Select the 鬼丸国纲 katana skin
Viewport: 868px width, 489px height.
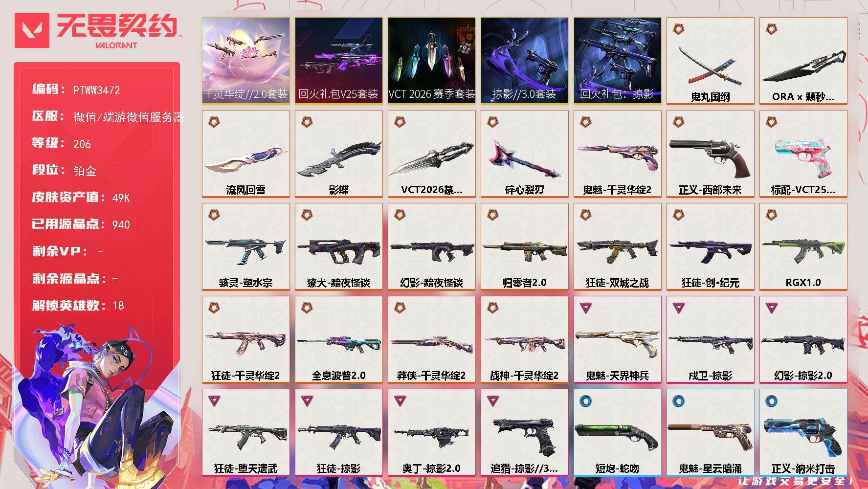tap(710, 61)
